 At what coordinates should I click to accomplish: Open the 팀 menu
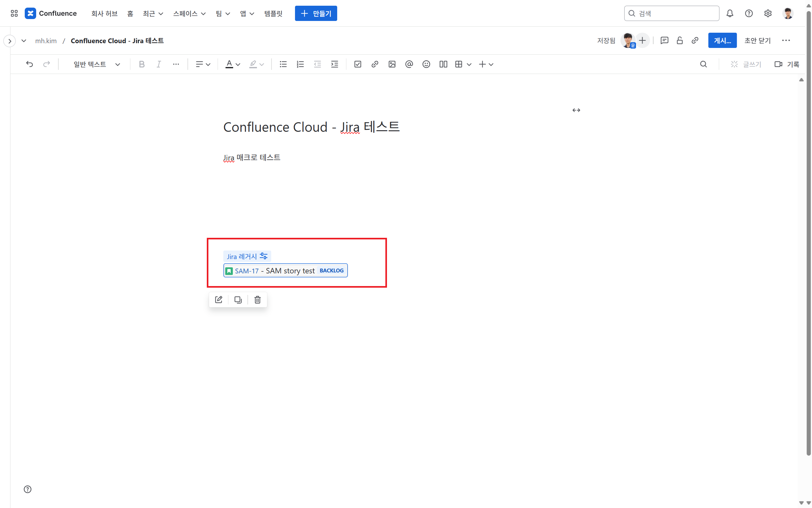(x=223, y=13)
